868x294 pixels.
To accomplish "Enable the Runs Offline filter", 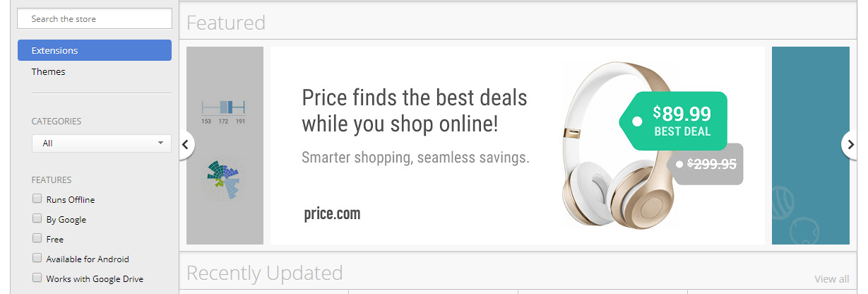I will click(37, 199).
